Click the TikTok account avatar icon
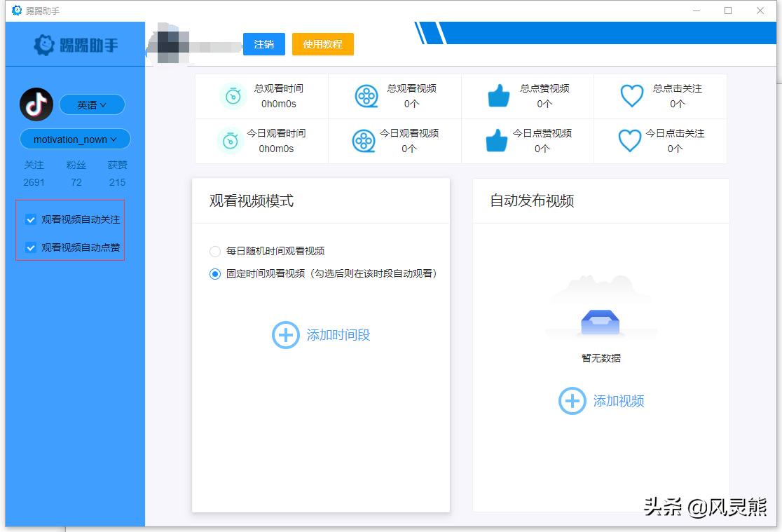The height and width of the screenshot is (532, 782). 35,104
